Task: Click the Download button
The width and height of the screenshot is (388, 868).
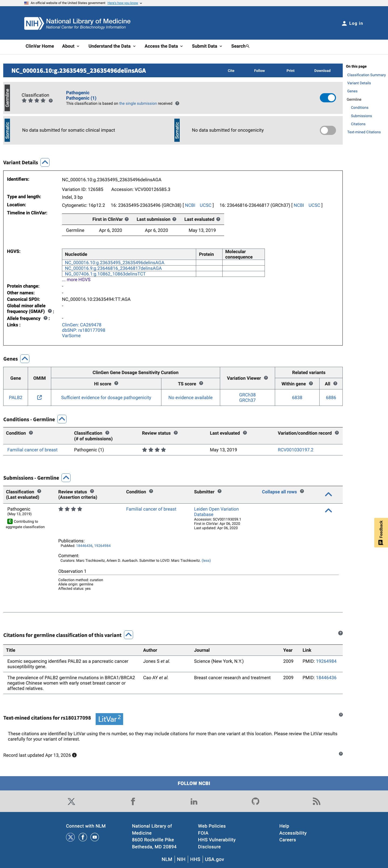Action: 322,71
